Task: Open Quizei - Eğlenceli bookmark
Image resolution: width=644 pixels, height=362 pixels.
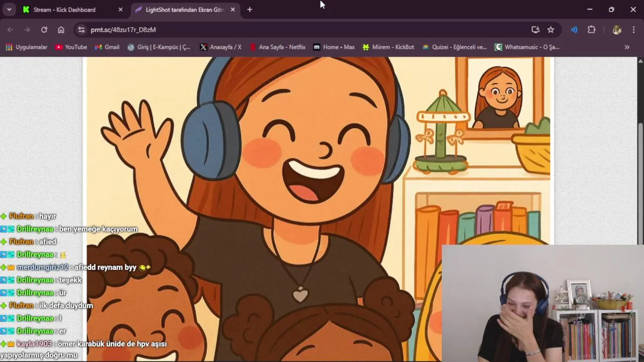Action: point(454,47)
